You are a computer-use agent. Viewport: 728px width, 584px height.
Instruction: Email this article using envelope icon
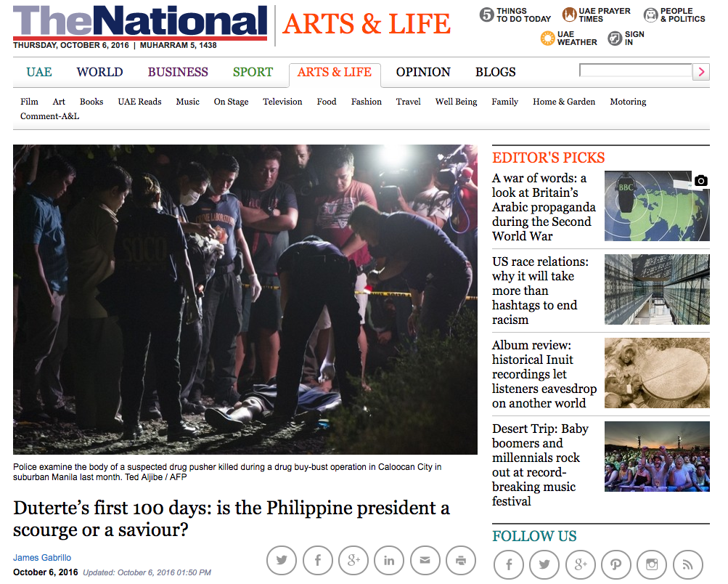[425, 560]
